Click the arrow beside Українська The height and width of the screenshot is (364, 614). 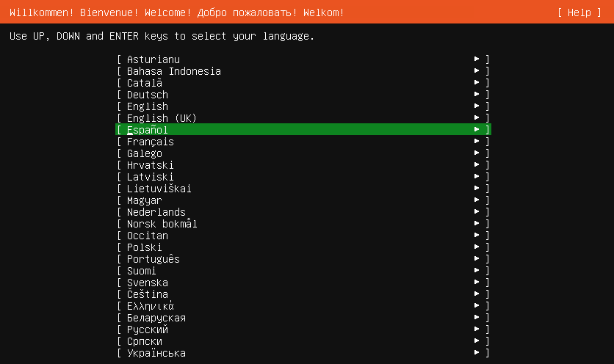pos(477,352)
